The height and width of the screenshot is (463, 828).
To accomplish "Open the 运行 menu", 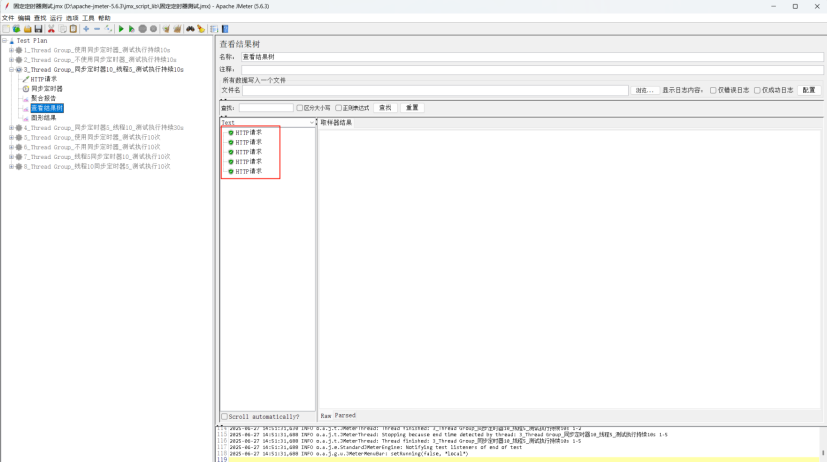I will [55, 18].
